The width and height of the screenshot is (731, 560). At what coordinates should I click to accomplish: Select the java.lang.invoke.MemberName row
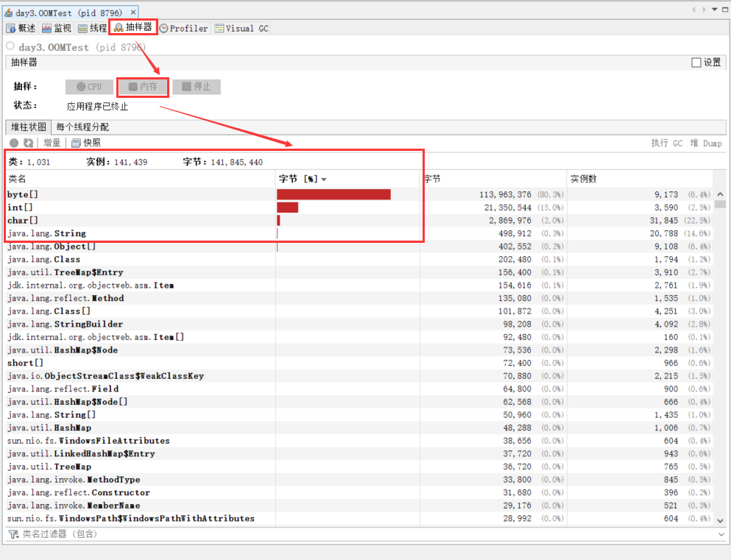coord(359,506)
